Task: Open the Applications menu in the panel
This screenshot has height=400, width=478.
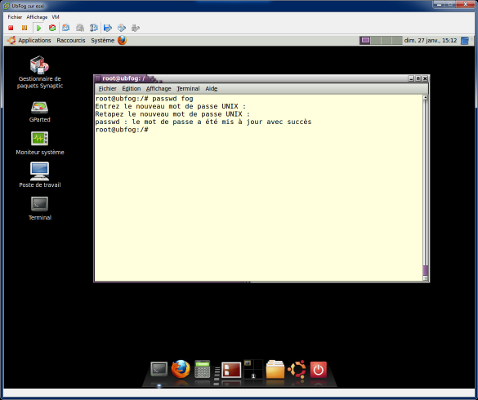Action: (x=35, y=40)
